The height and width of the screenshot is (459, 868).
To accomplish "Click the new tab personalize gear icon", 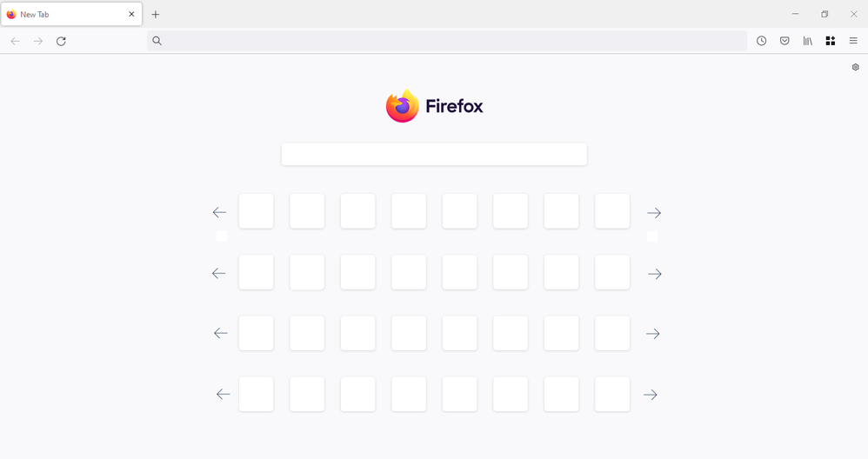I will point(855,67).
